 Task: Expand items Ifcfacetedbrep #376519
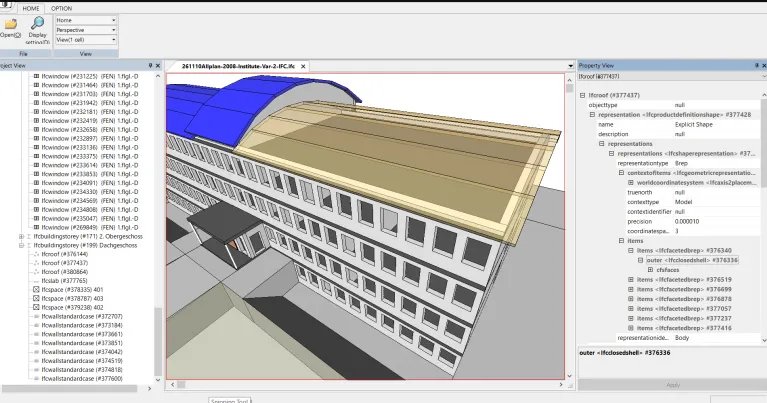pyautogui.click(x=631, y=280)
